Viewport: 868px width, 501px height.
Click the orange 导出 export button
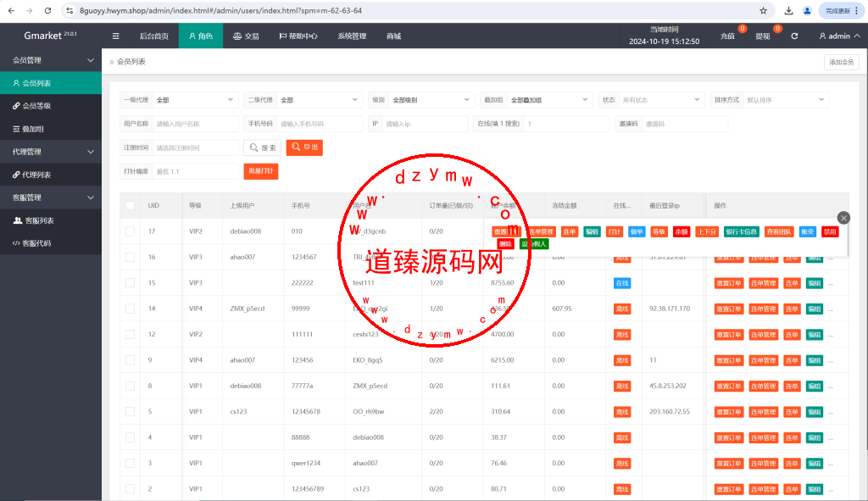[x=304, y=148]
